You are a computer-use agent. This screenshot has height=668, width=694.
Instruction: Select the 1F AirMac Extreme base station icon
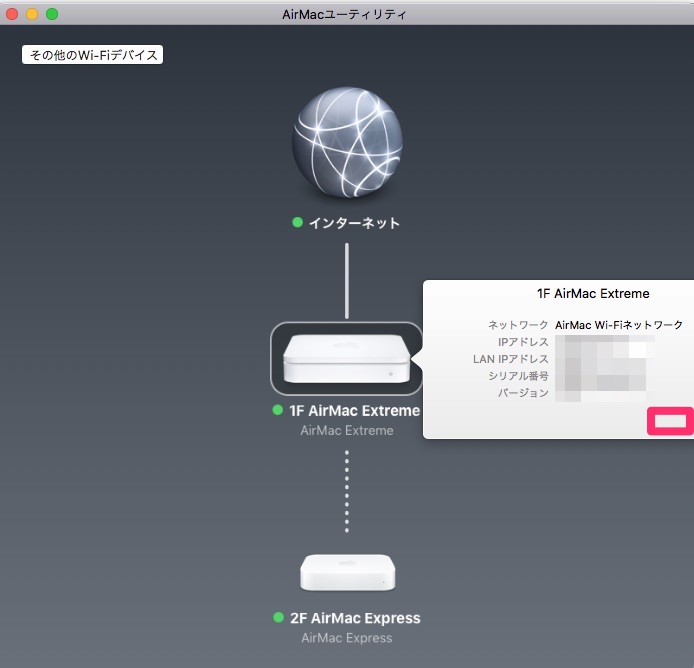(347, 359)
